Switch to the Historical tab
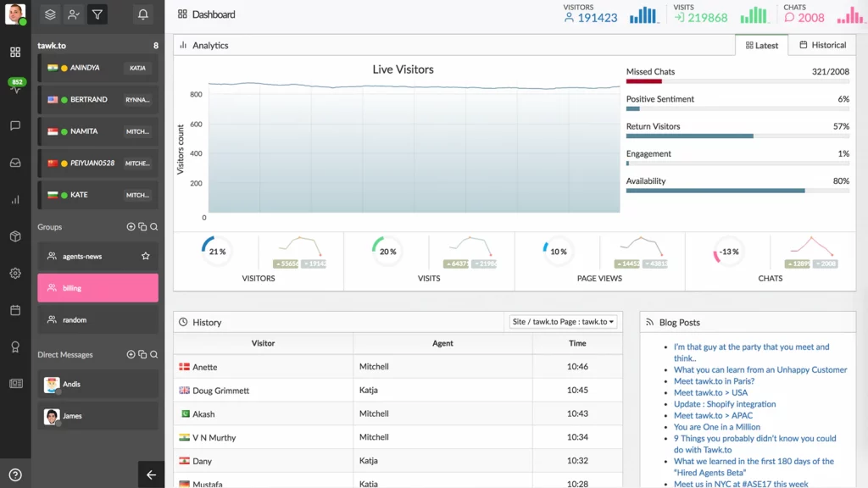The image size is (868, 488). (822, 45)
